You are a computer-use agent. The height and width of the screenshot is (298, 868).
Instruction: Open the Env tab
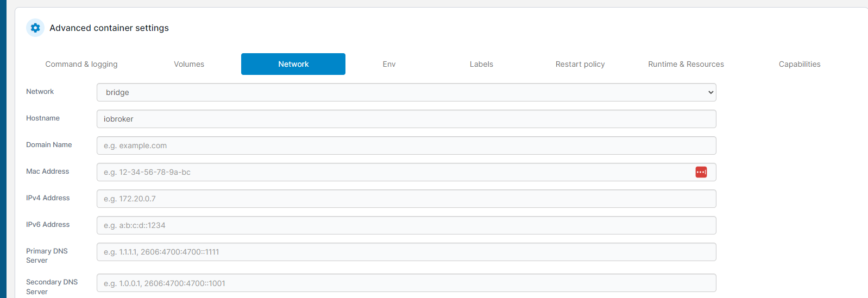[x=389, y=64]
